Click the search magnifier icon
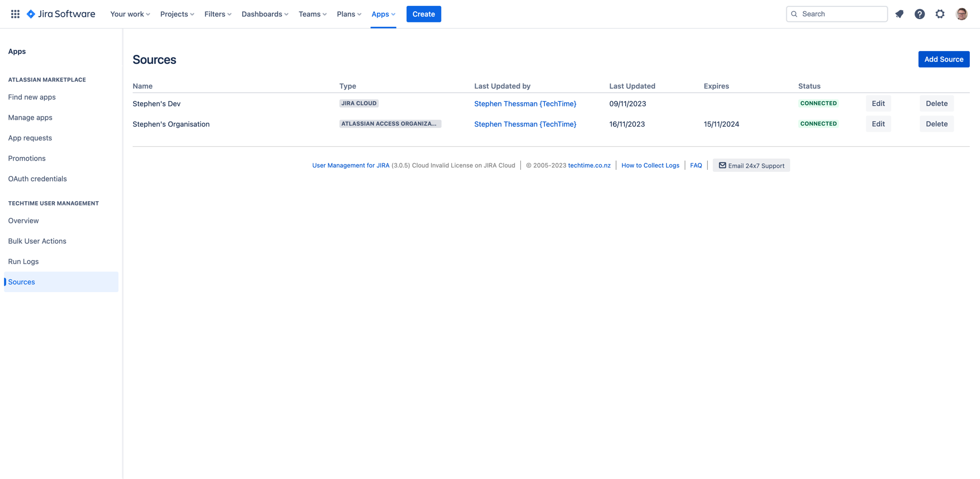The width and height of the screenshot is (980, 479). [x=794, y=14]
